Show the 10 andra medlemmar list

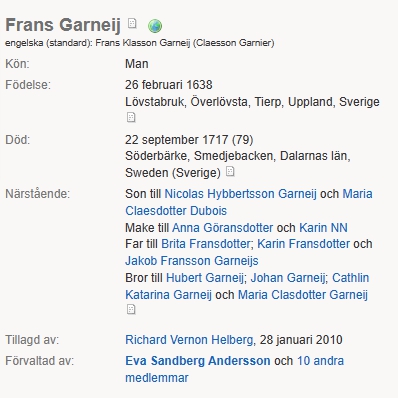tap(234, 369)
